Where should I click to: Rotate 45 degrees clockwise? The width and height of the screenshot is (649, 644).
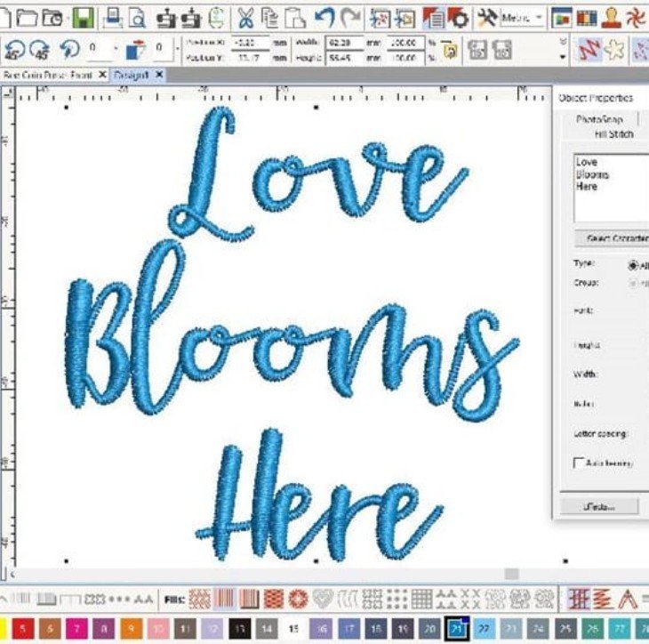click(x=40, y=50)
